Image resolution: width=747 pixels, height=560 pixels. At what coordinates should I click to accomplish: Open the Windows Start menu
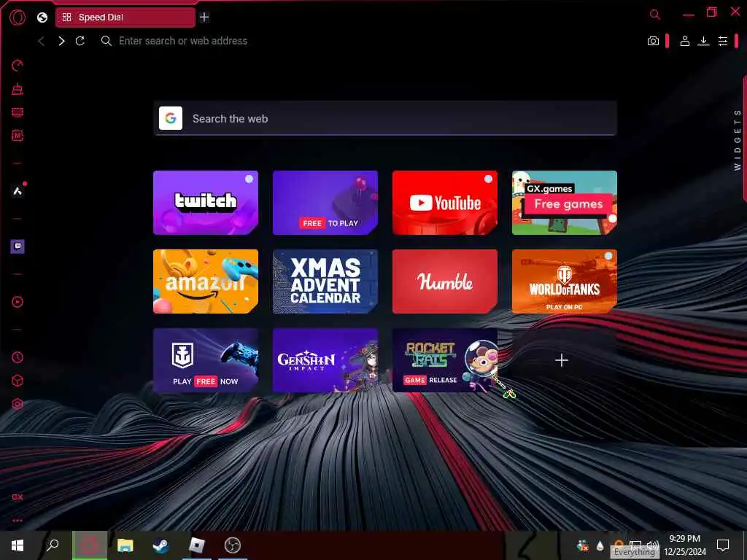pos(18,545)
